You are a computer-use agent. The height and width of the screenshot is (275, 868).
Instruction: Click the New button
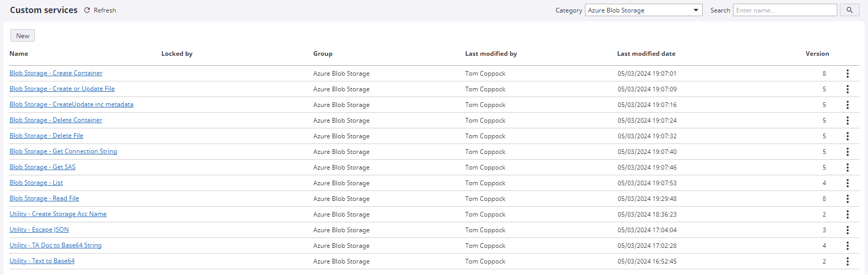tap(22, 35)
